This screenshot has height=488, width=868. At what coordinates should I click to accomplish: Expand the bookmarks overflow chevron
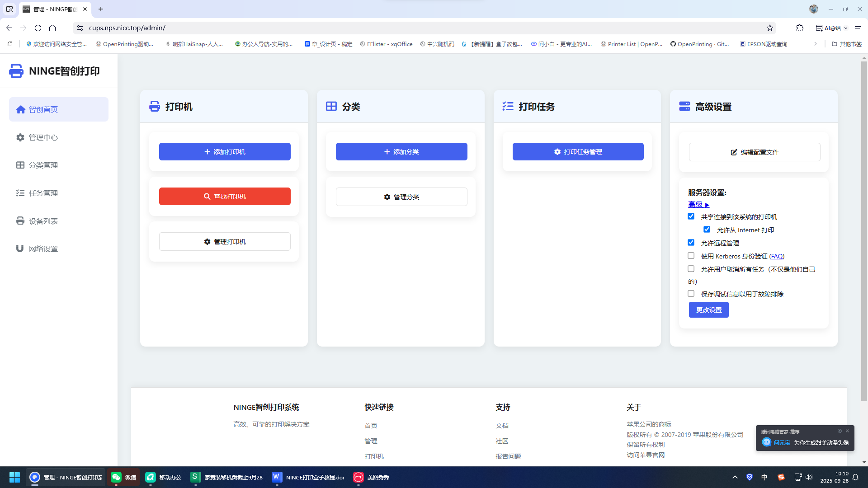click(816, 44)
